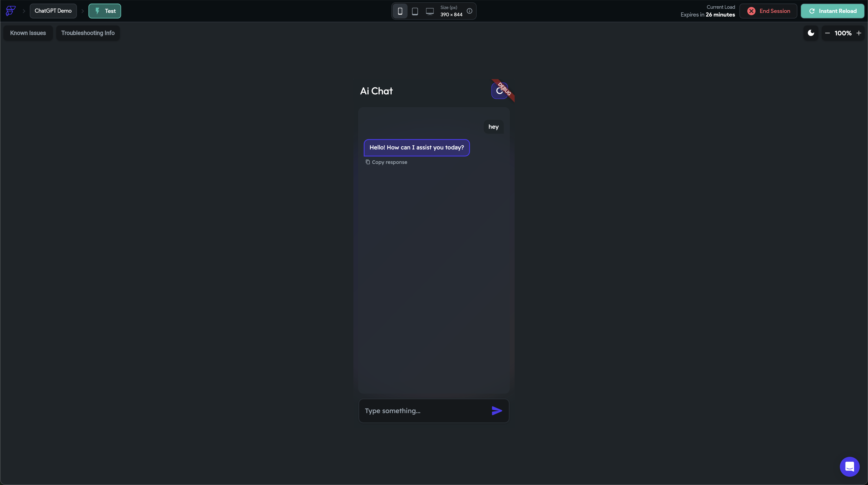Select the phone device size icon

point(400,11)
